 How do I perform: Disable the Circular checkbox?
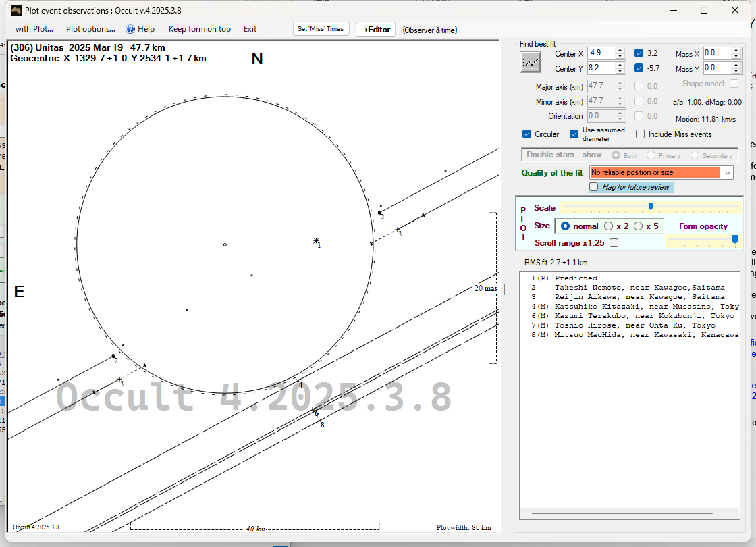point(527,134)
